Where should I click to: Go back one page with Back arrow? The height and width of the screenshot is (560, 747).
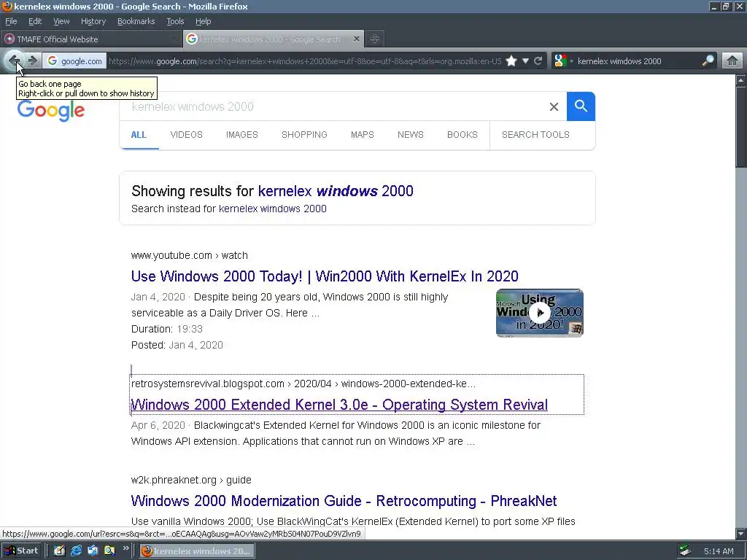14,61
